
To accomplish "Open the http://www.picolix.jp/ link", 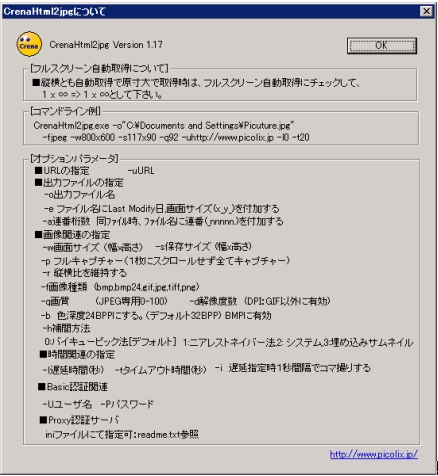I will (374, 454).
